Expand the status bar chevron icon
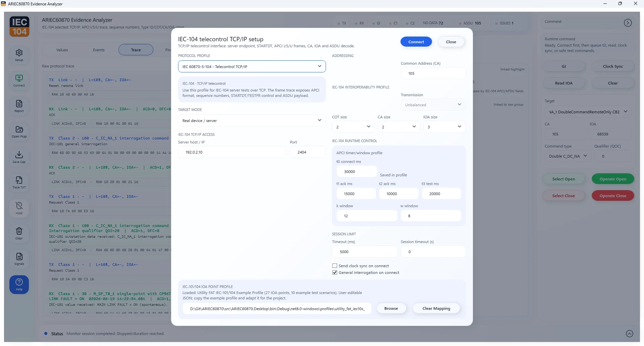Viewport: 644px width, 346px height. point(630,334)
